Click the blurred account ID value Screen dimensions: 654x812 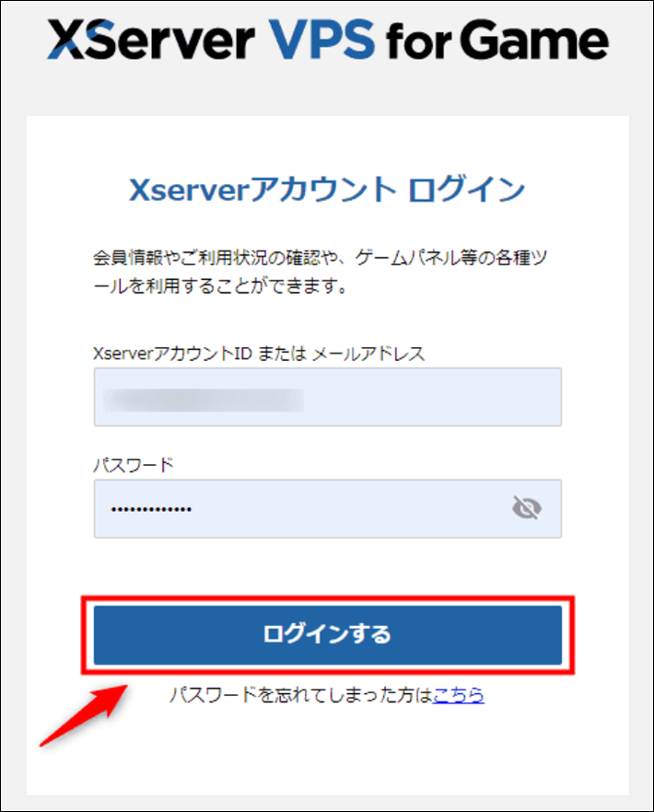[x=204, y=400]
